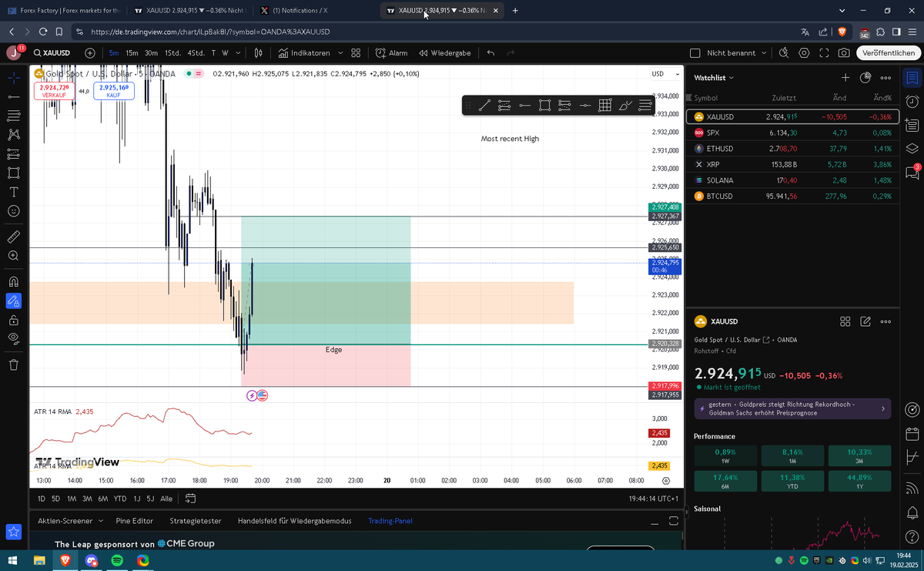Toggle the magnet mode icon

tap(13, 281)
